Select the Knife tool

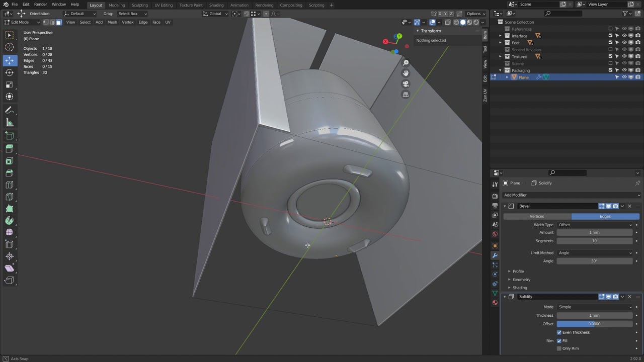9,197
